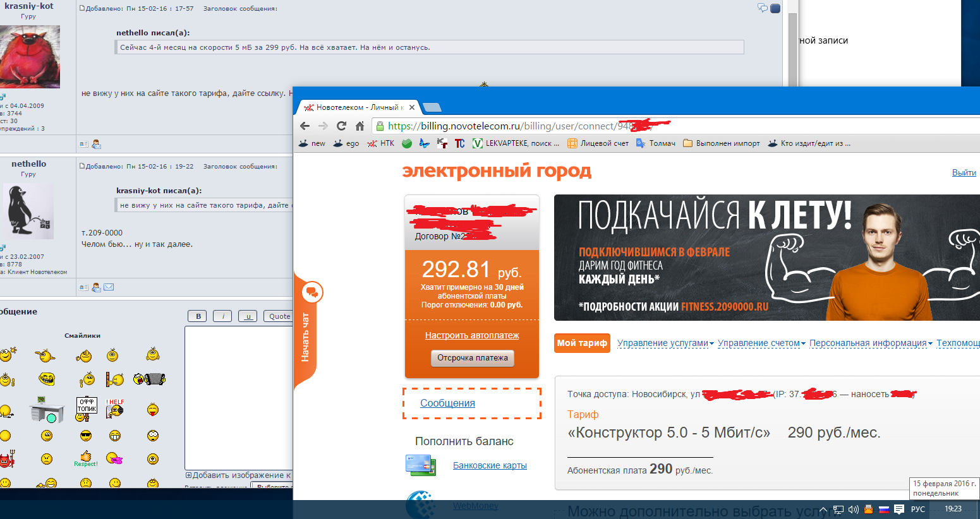Viewport: 980px width, 519px height.
Task: Insert the HELP sign smiley
Action: click(115, 408)
